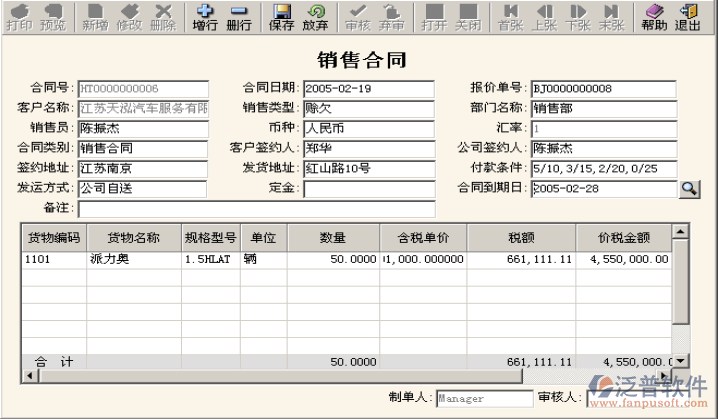The width and height of the screenshot is (718, 419).
Task: Click the 打印 (print) toolbar icon
Action: tap(18, 17)
